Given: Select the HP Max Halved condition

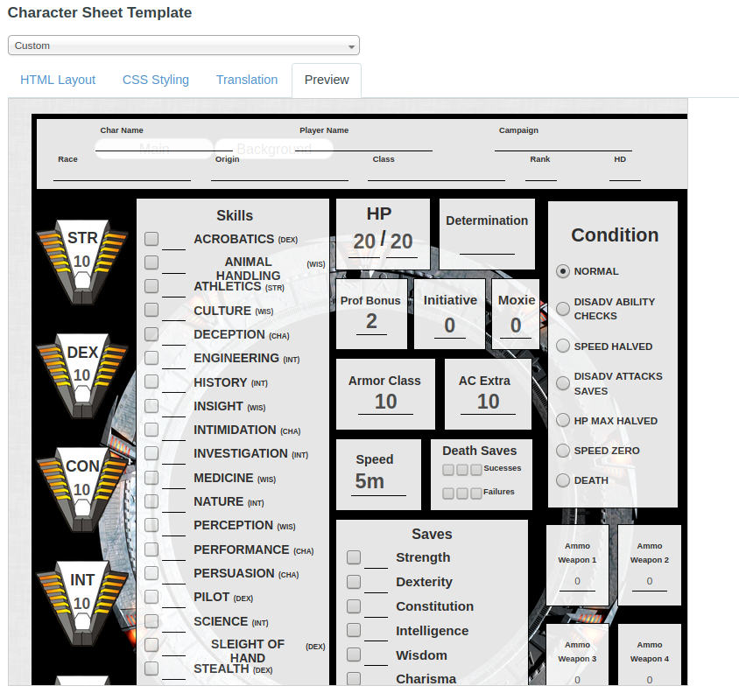Looking at the screenshot, I should (x=563, y=421).
